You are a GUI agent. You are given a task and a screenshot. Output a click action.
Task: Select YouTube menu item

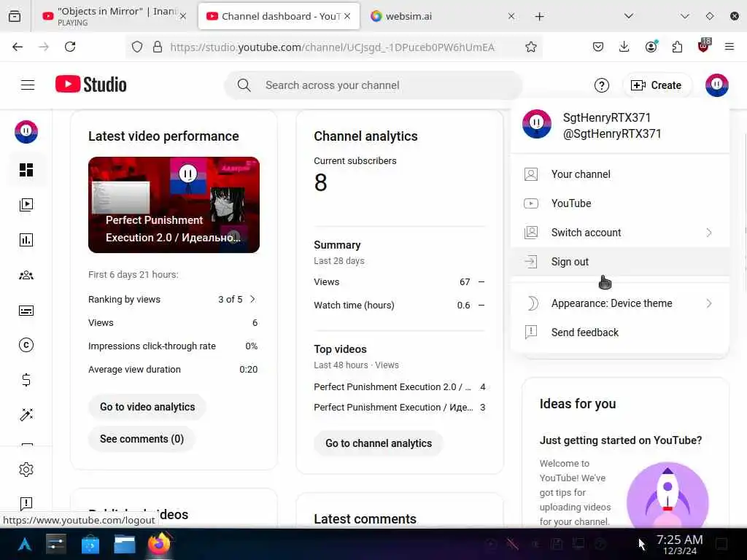point(620,203)
